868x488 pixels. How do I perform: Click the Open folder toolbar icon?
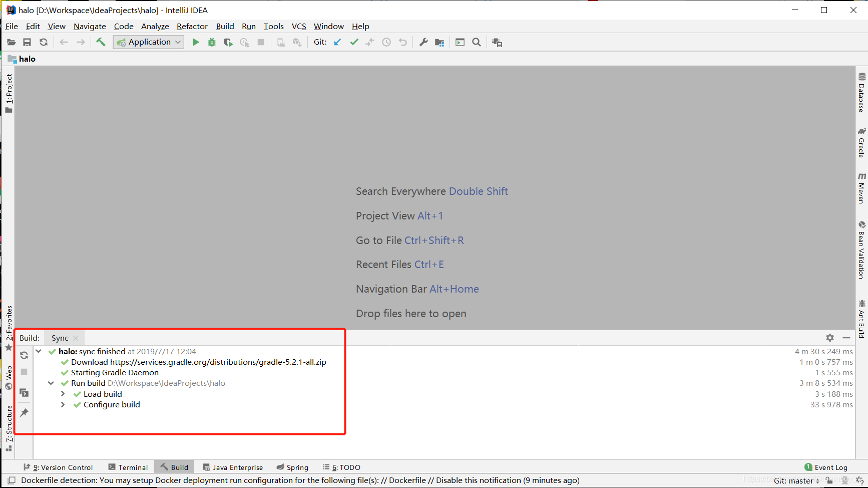click(x=11, y=43)
